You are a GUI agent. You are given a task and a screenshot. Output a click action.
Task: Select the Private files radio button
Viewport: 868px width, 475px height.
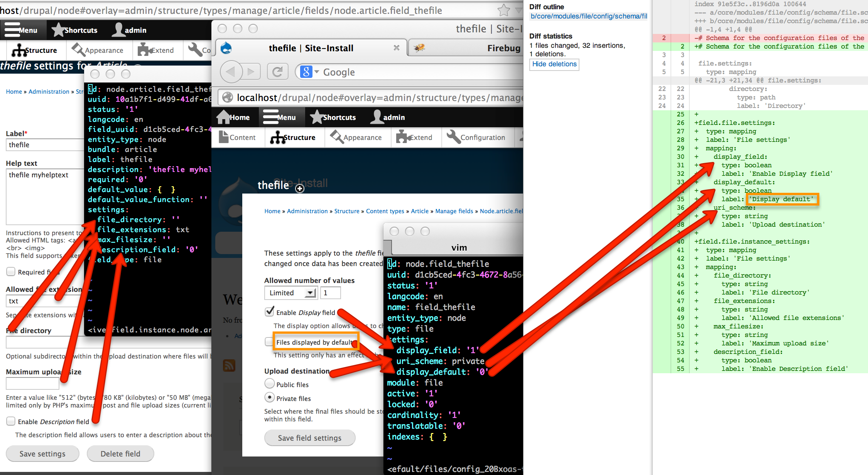pos(269,397)
